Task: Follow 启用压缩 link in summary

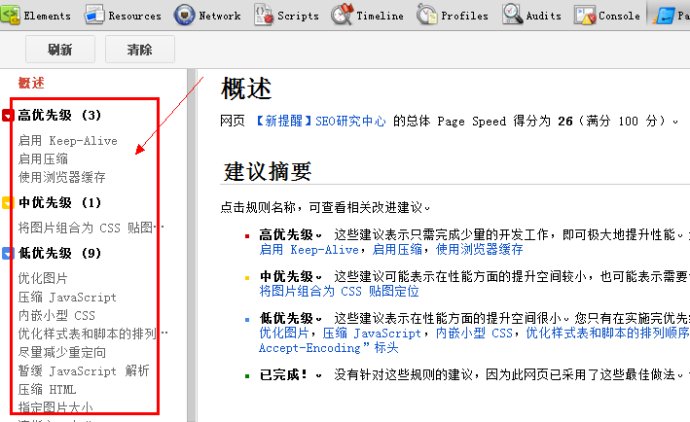Action: pyautogui.click(x=397, y=250)
